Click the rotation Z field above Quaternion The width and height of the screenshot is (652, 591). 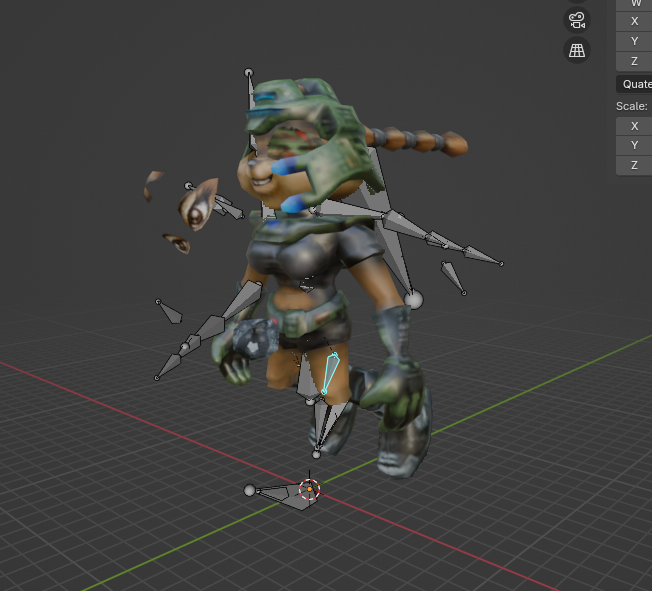(634, 61)
